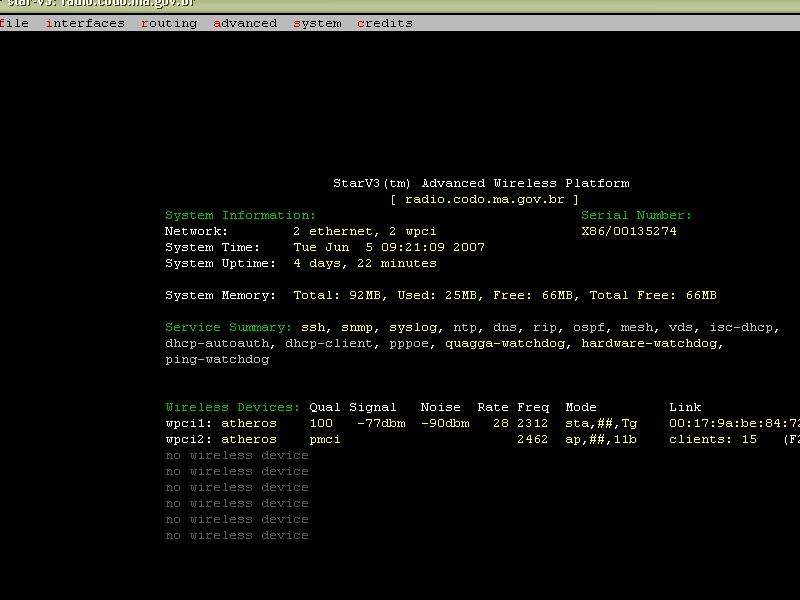The height and width of the screenshot is (600, 800).
Task: Open the file menu
Action: pos(14,23)
